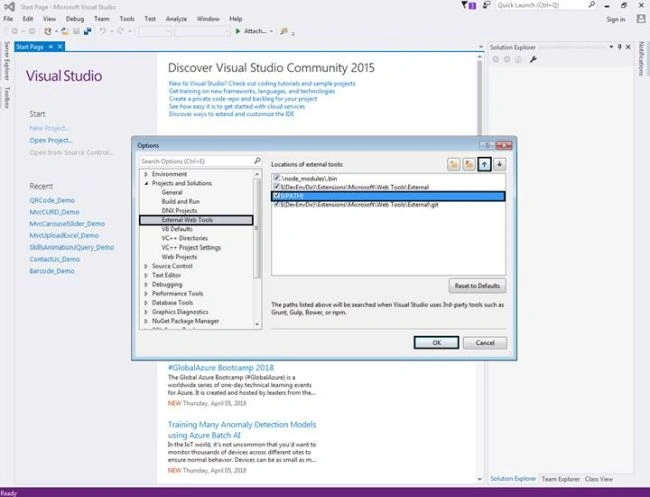Image resolution: width=650 pixels, height=497 pixels.
Task: Uncheck the .\node_modules\.bin path checkbox
Action: pos(276,178)
